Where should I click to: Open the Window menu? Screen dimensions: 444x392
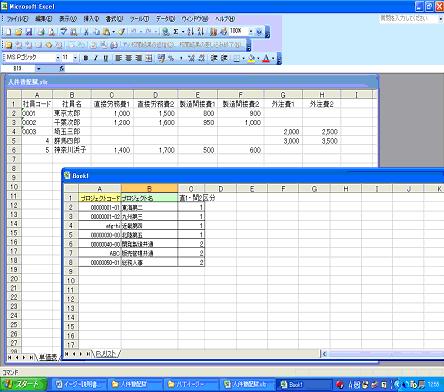tap(195, 19)
